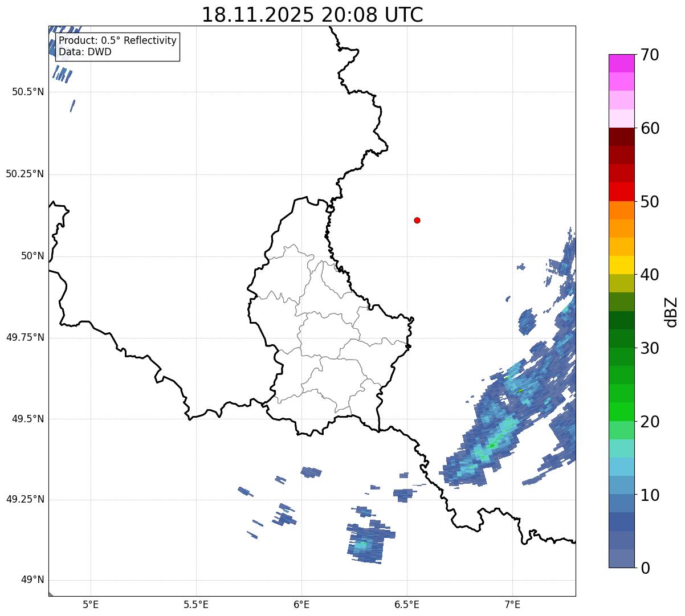
Task: Click the latitude label 49.75°N
Action: pyautogui.click(x=25, y=337)
